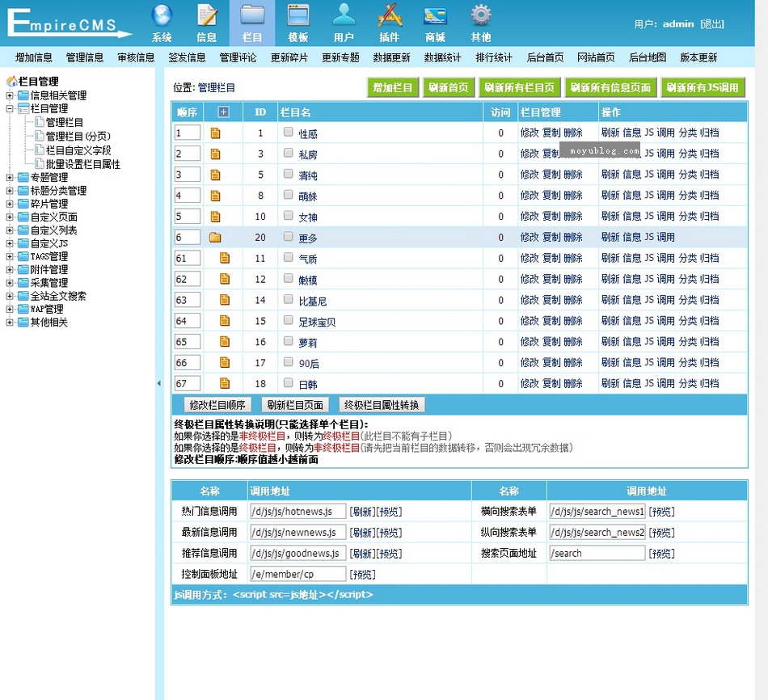768x700 pixels.
Task: Click the home icon beside 栏目管理 tree root
Action: tap(11, 82)
